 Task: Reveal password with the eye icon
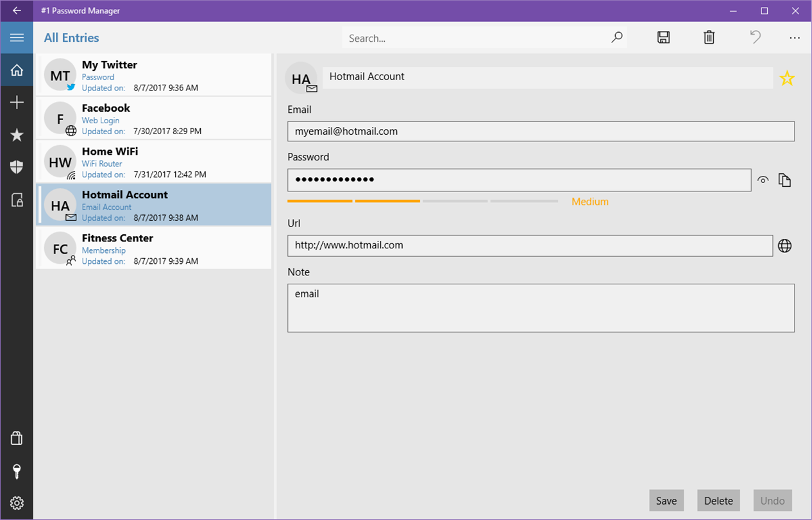click(763, 180)
